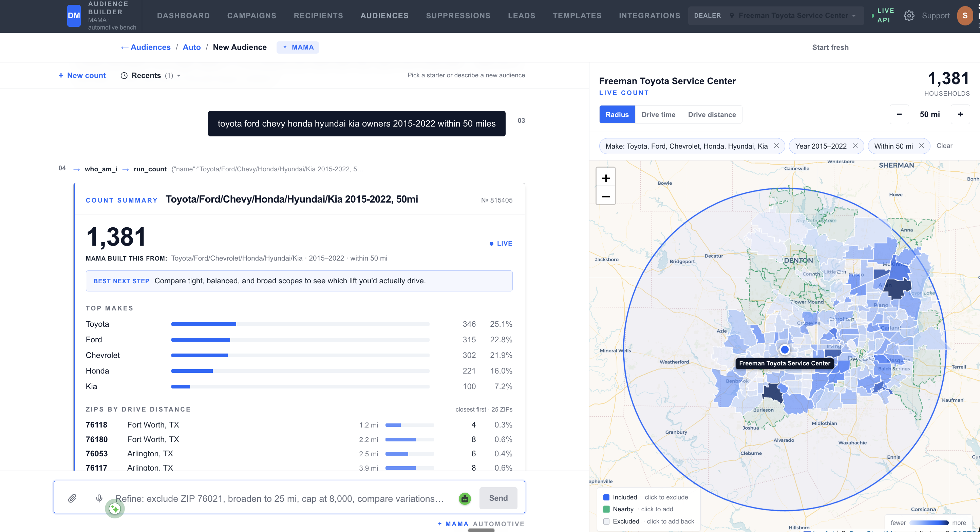
Task: Open Leads nav tab
Action: tap(522, 16)
